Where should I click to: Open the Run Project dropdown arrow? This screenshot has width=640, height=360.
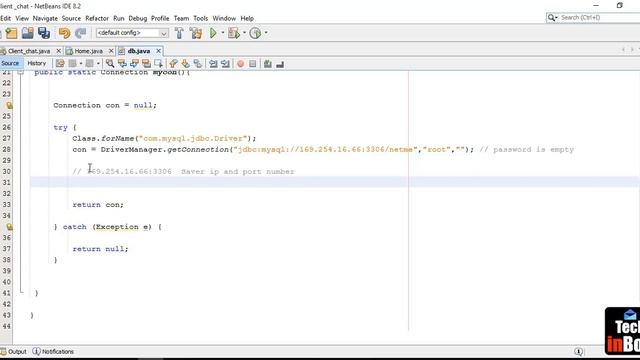(223, 33)
